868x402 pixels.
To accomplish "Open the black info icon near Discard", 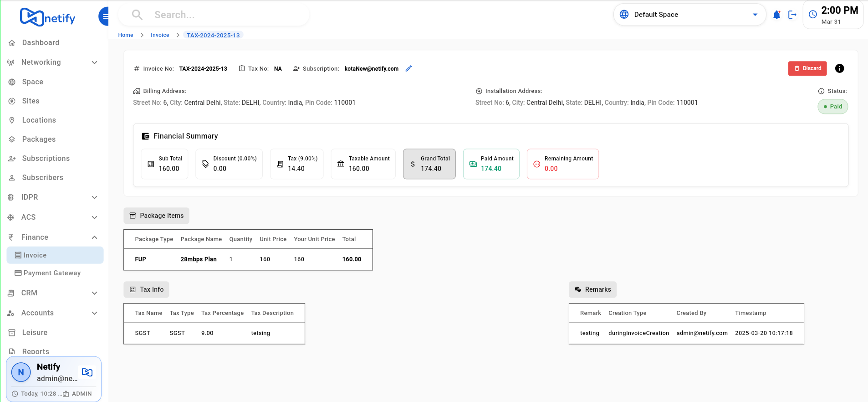I will [839, 68].
